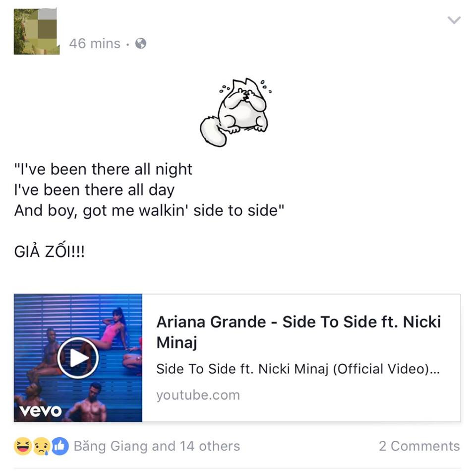
Task: Click the blue Like thumbs-up reaction
Action: [x=60, y=446]
